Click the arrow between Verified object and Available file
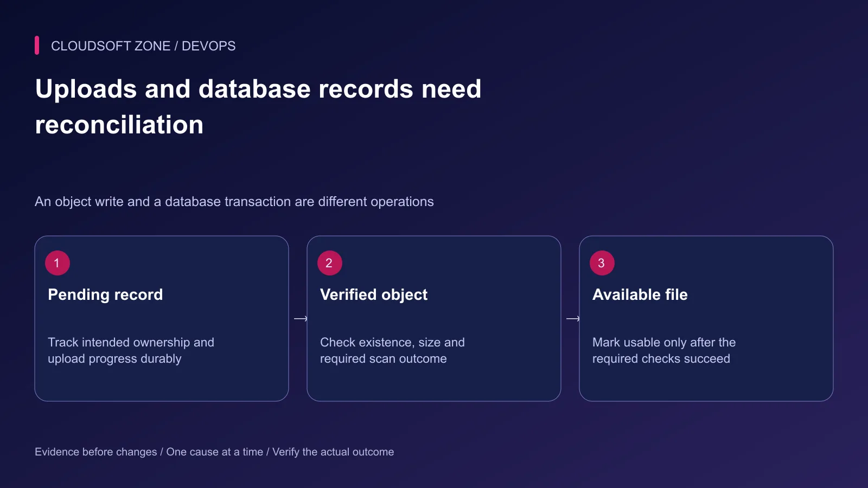Viewport: 868px width, 488px height. [573, 319]
